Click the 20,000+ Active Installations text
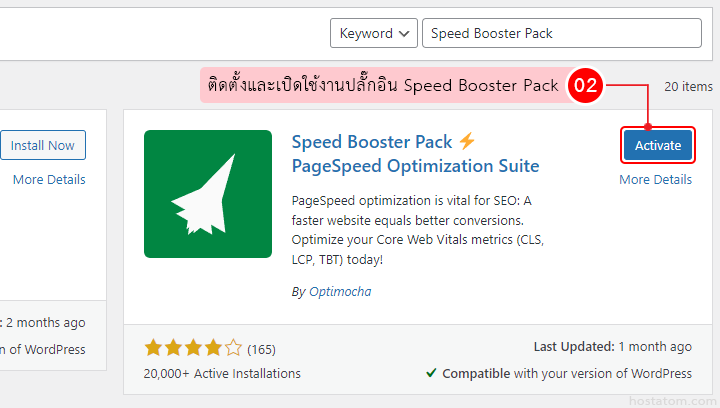The width and height of the screenshot is (720, 408). 222,373
